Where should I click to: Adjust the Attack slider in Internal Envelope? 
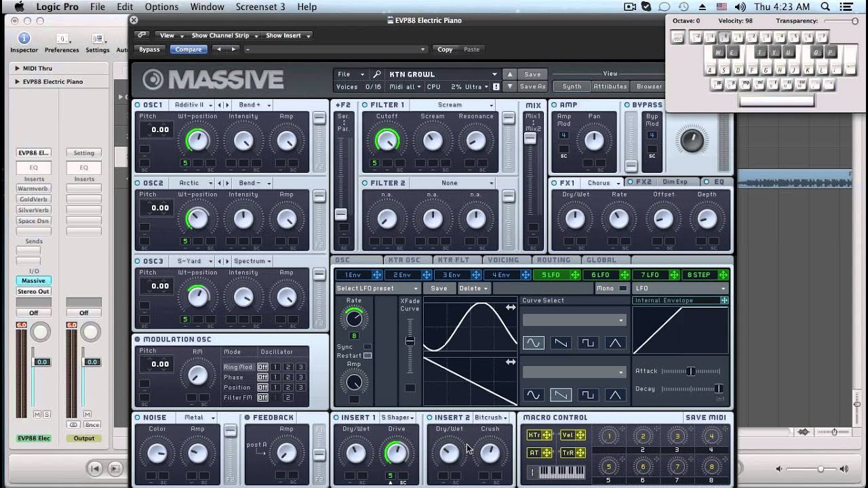pos(690,371)
